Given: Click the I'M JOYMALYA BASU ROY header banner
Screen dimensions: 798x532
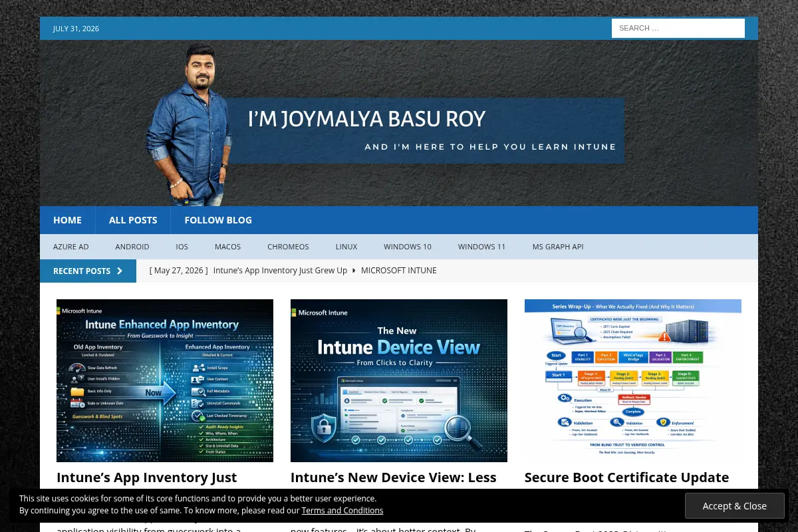Looking at the screenshot, I should pyautogui.click(x=399, y=123).
